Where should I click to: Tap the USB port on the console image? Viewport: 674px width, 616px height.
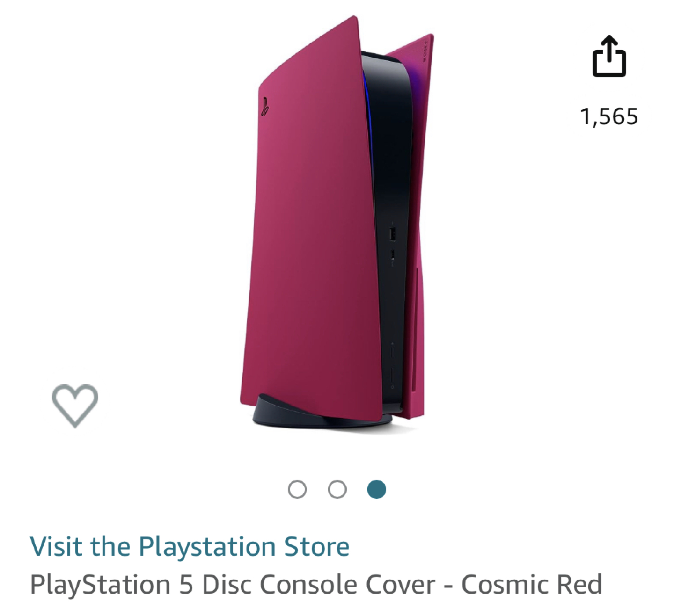(x=392, y=234)
